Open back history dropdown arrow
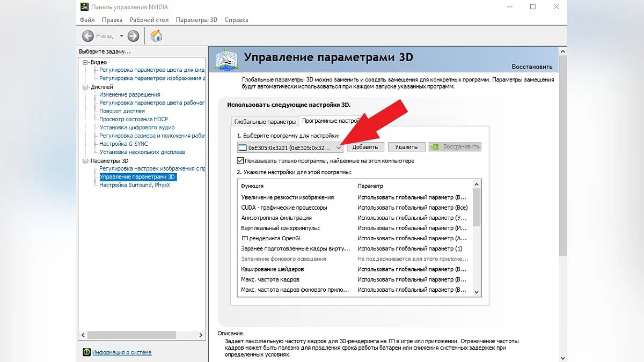 click(121, 36)
